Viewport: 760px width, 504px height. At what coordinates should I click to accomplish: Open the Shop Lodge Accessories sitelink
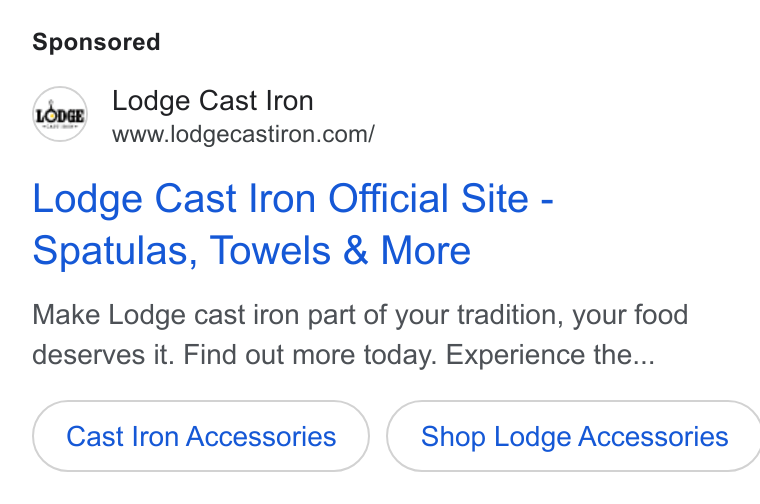click(x=574, y=436)
